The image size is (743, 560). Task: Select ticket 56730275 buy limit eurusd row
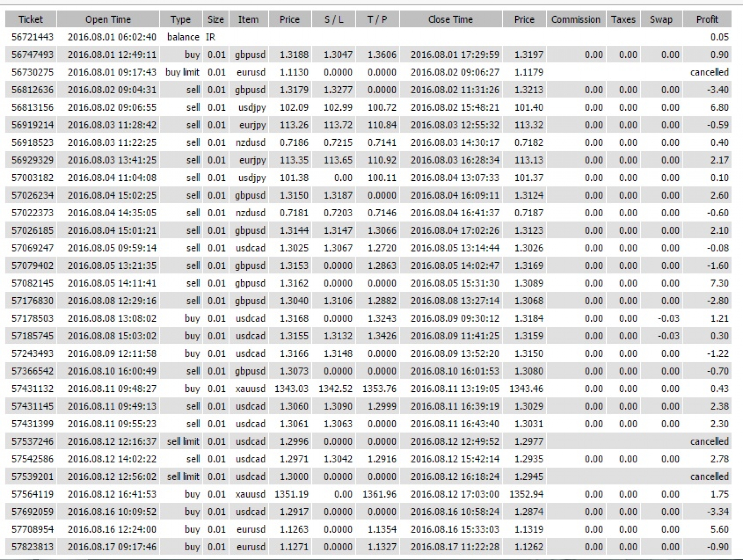[33, 72]
